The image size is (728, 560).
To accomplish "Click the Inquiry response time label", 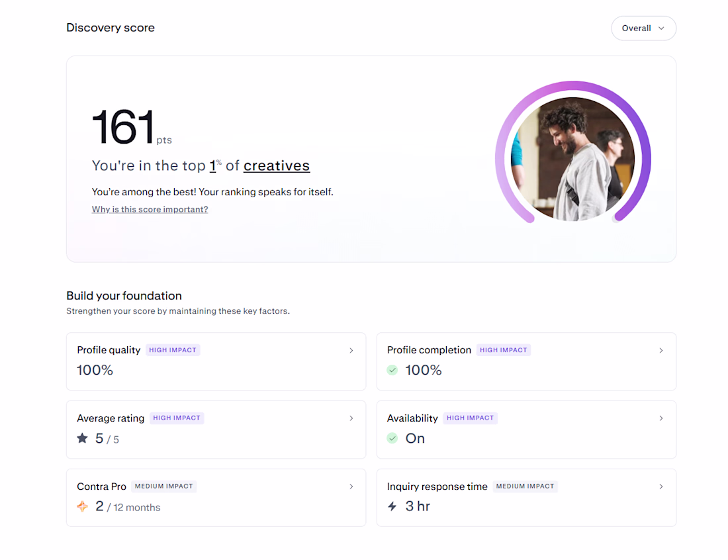I will 437,487.
